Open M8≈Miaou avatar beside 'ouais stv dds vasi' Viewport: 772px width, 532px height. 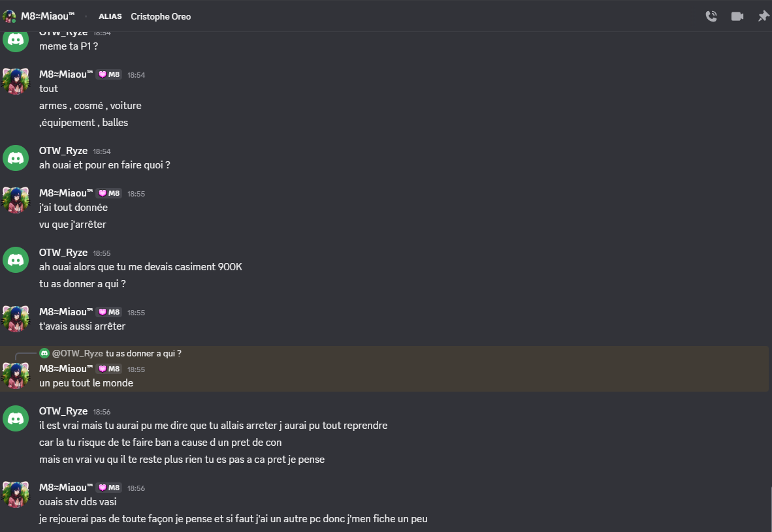pyautogui.click(x=16, y=495)
